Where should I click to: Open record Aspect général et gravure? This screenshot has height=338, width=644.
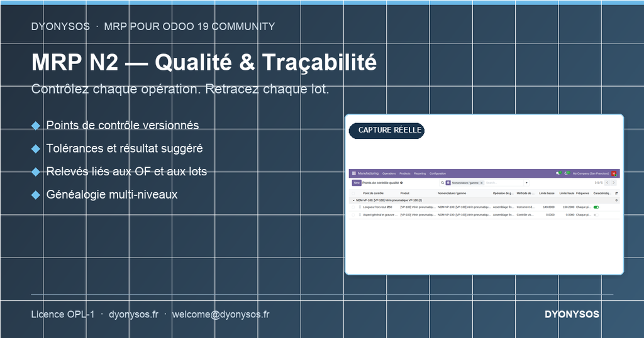coord(380,215)
